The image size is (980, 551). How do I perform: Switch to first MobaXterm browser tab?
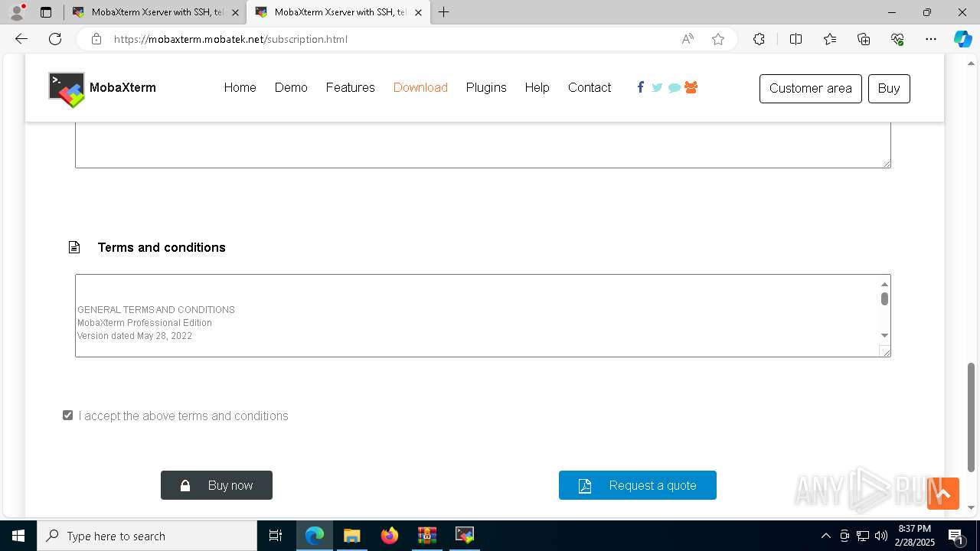(155, 12)
